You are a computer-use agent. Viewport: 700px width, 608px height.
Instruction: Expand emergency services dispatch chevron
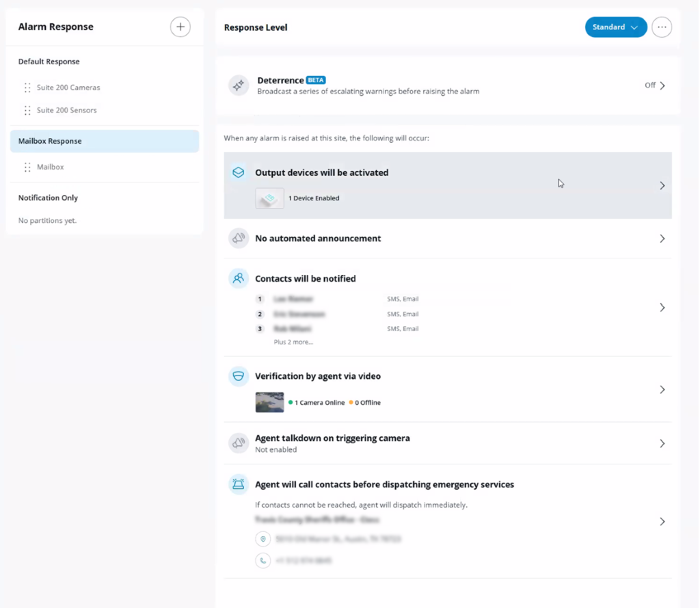[662, 521]
